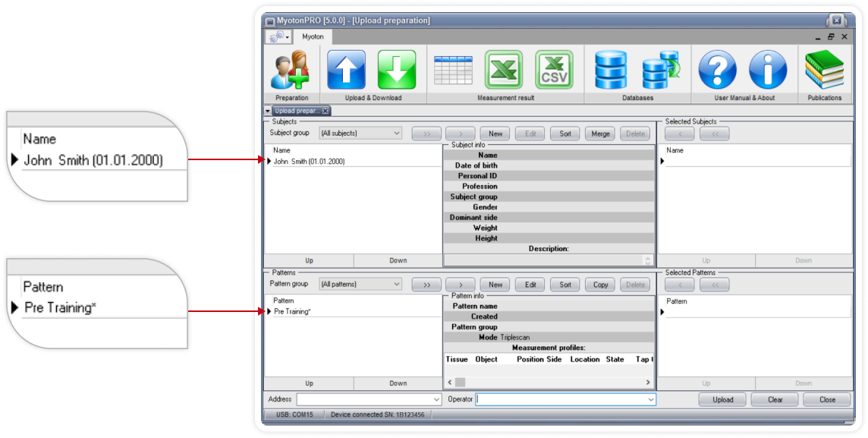This screenshot has height=438, width=868.
Task: Click the Upload button at bottom
Action: 722,400
